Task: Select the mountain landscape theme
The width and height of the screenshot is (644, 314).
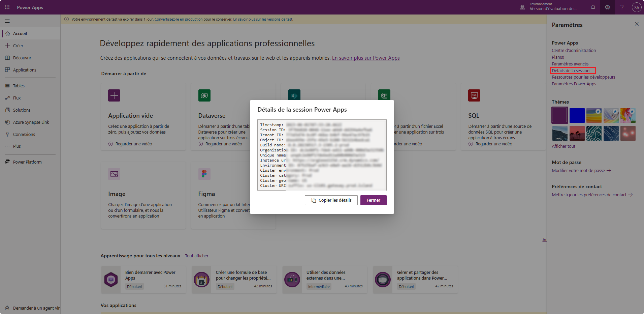Action: click(x=559, y=133)
